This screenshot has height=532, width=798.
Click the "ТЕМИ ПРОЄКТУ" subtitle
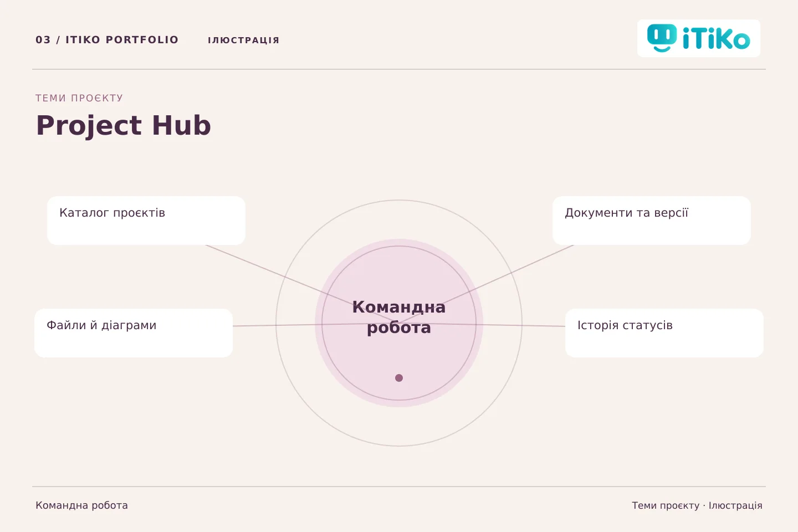tap(79, 98)
